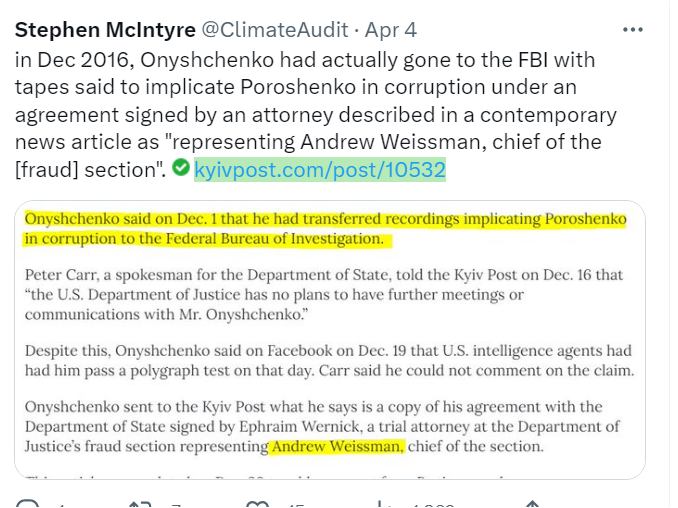Open Stephen McIntyre's profile name

105,29
